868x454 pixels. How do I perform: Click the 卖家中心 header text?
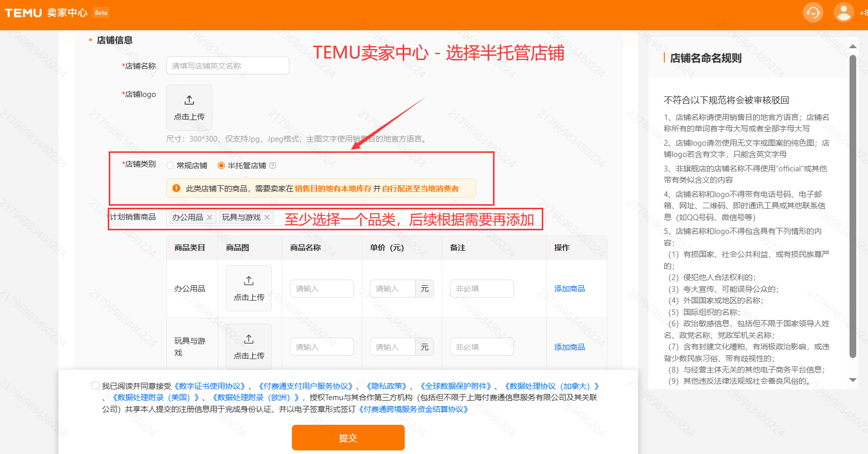[x=67, y=13]
